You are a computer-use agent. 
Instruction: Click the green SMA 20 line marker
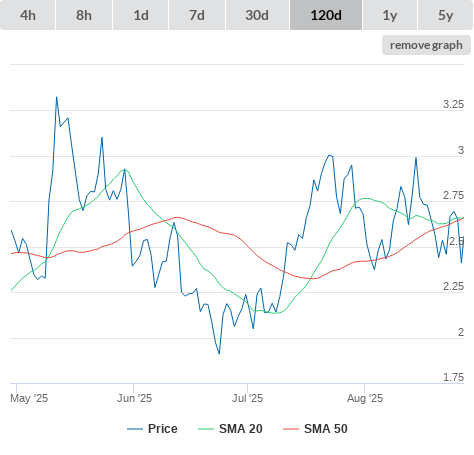(206, 429)
